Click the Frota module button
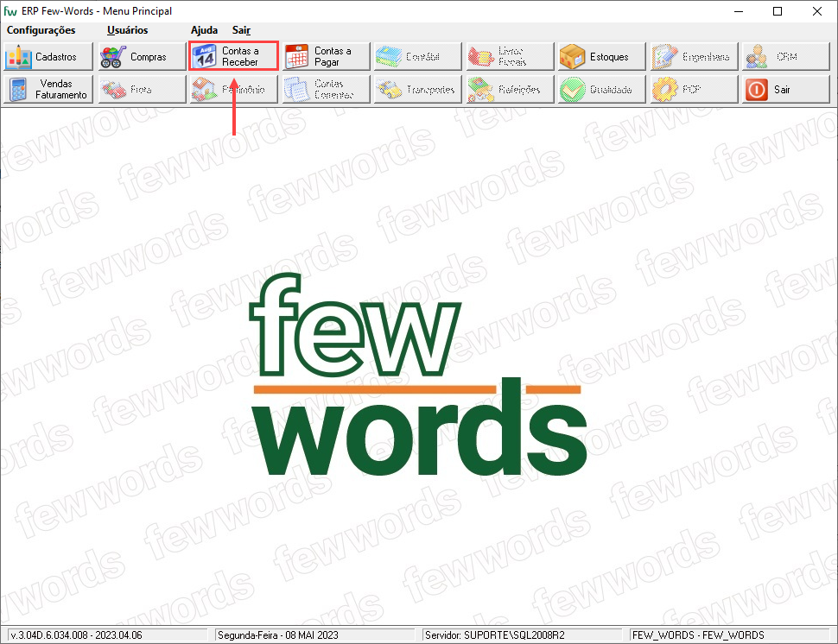The height and width of the screenshot is (644, 838). pyautogui.click(x=141, y=89)
